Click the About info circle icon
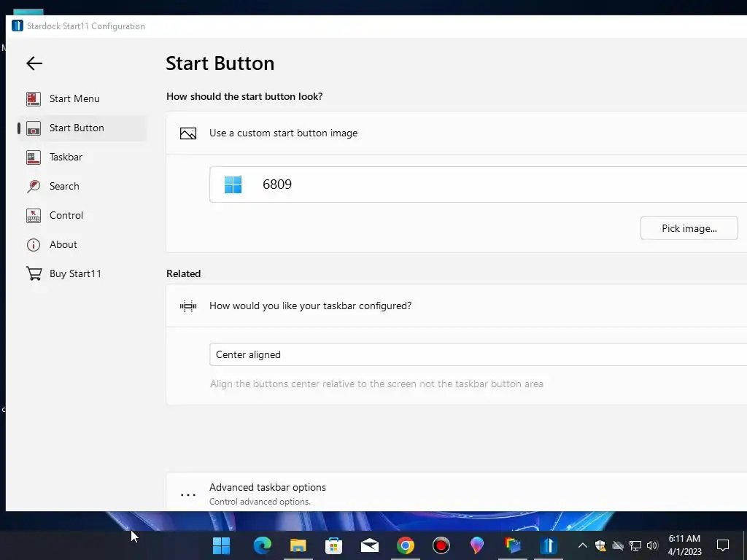Image resolution: width=747 pixels, height=560 pixels. click(34, 245)
